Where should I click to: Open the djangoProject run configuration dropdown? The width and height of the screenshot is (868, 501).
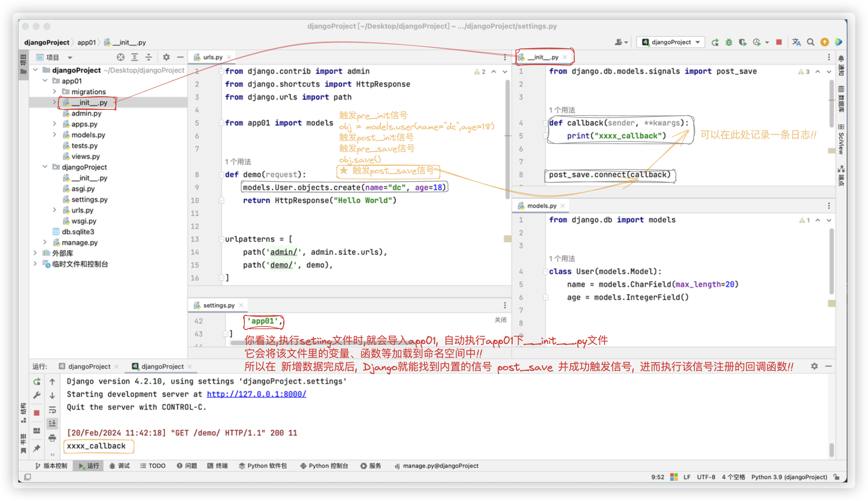[x=670, y=42]
